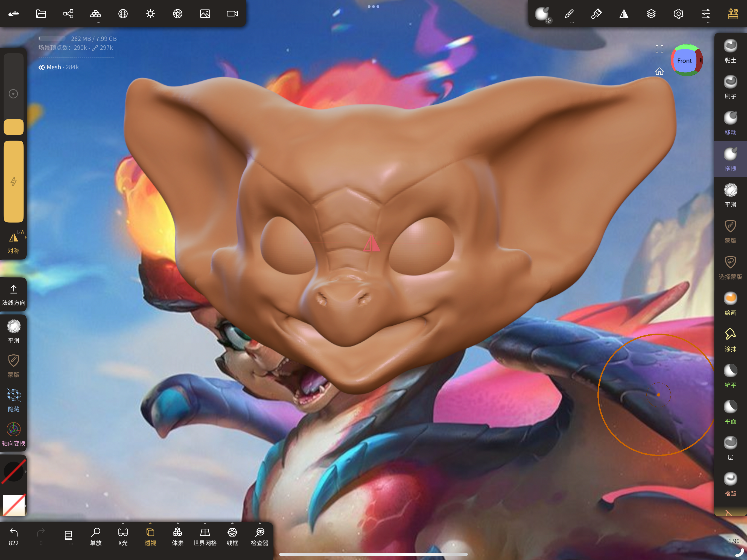Select the 蒙版 mask tool in right panel
The image size is (747, 560).
coord(730,232)
